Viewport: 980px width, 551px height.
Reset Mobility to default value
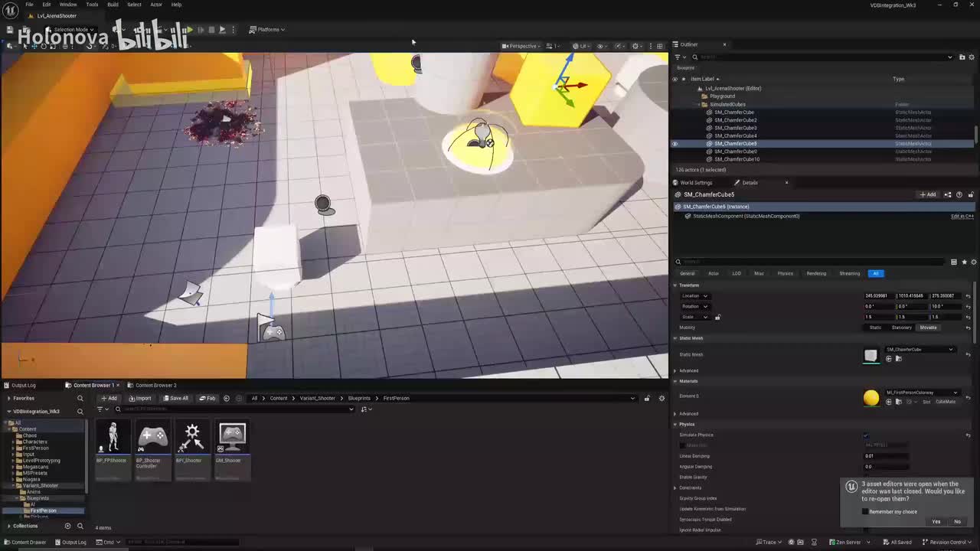pyautogui.click(x=968, y=328)
